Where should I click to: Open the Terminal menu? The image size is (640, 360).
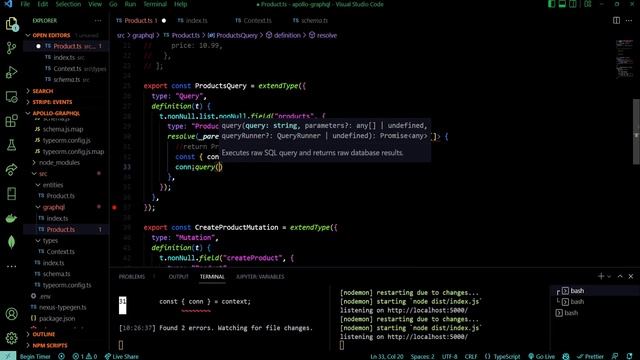coord(155,4)
